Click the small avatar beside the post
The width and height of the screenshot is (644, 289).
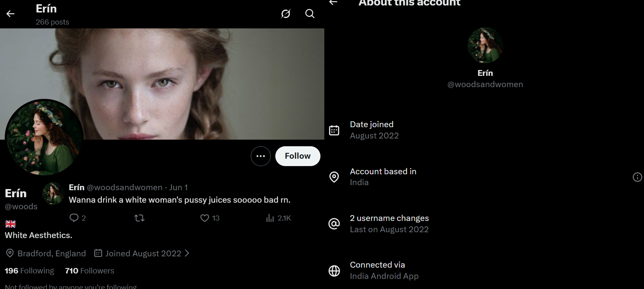[x=53, y=193]
